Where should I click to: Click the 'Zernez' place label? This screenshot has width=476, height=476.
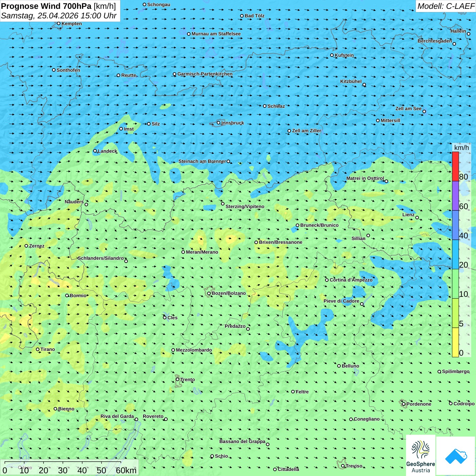pos(37,246)
